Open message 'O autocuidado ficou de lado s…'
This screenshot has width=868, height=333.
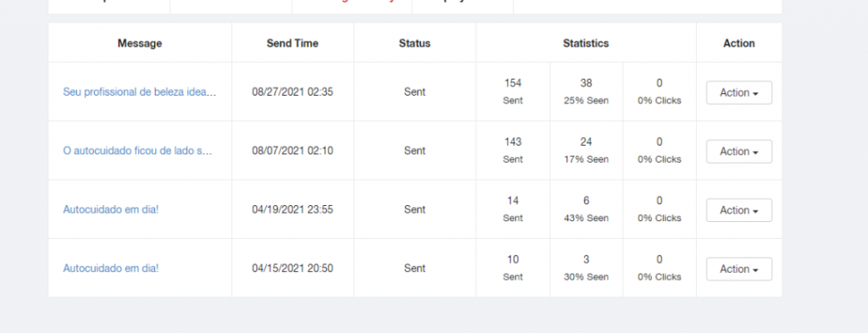point(138,151)
